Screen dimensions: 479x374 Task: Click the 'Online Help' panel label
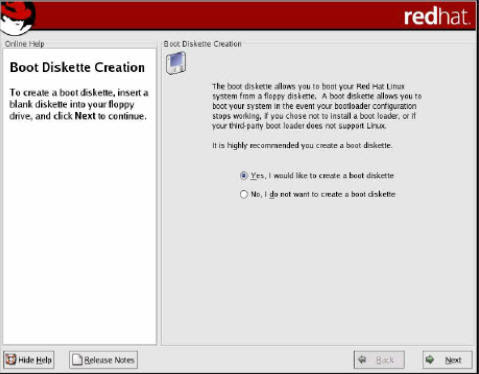tap(25, 44)
